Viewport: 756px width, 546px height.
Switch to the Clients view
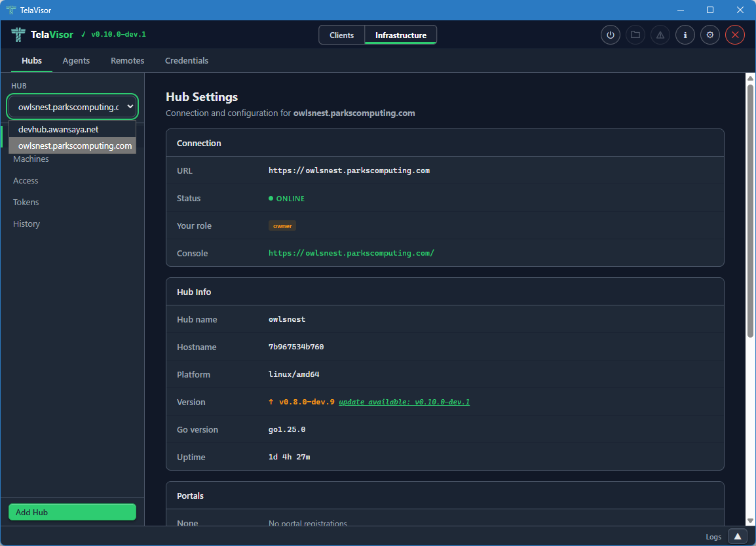point(341,35)
